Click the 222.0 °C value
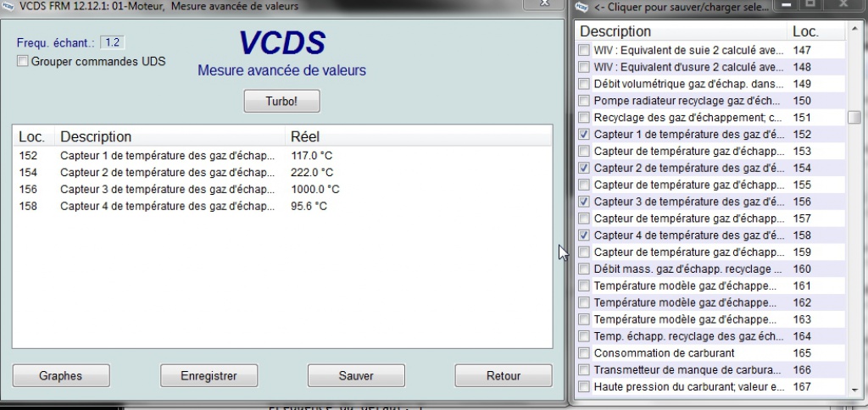The image size is (868, 410). (x=312, y=173)
